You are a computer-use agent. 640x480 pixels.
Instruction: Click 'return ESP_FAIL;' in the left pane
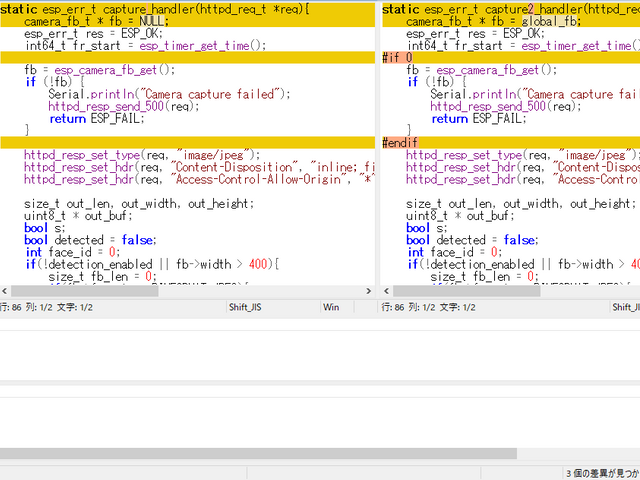(96, 118)
